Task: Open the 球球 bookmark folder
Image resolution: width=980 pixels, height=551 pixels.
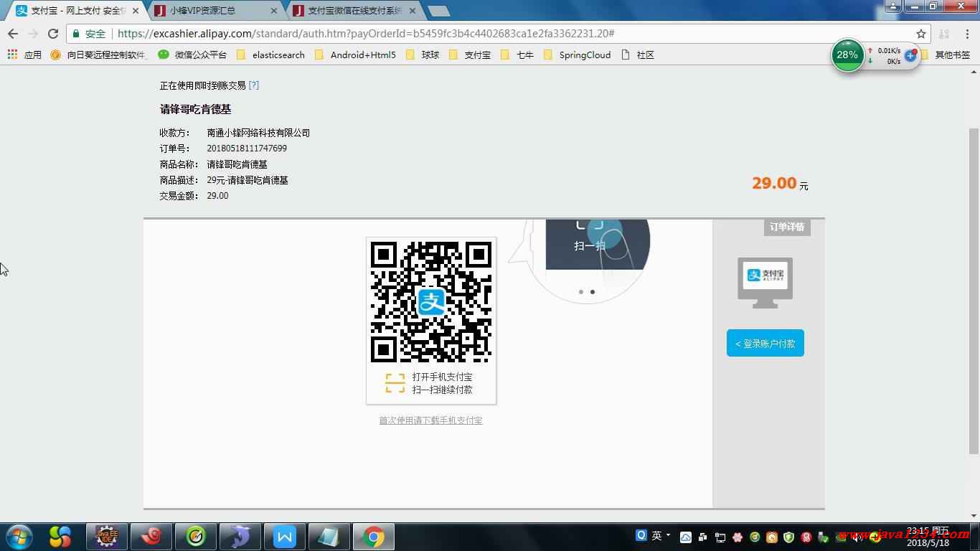Action: (x=423, y=55)
